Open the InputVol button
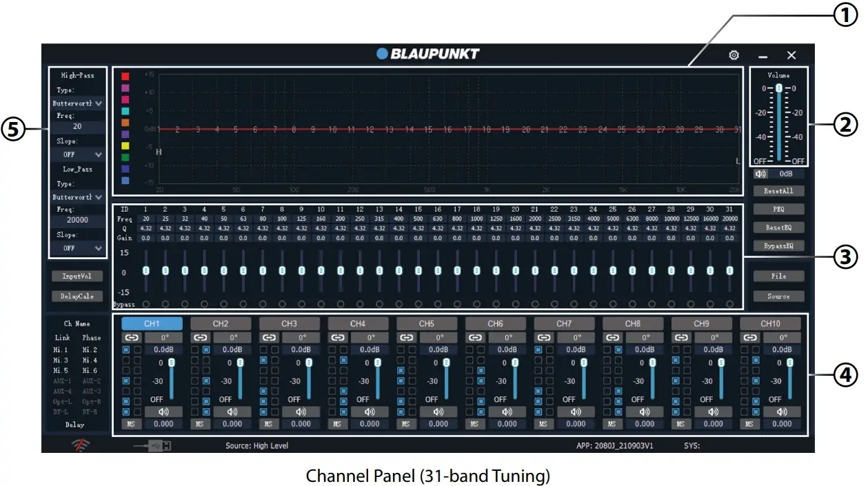Screen dimensions: 868x486 point(77,276)
